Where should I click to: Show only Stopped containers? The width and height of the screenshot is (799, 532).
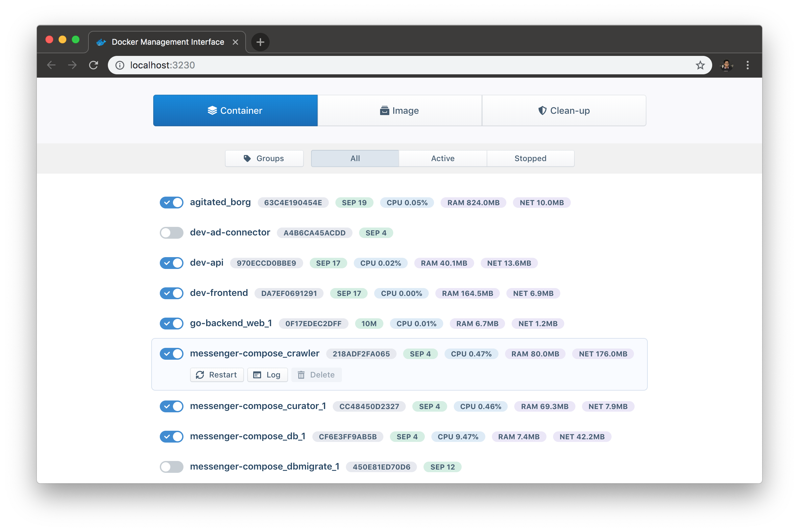click(530, 158)
